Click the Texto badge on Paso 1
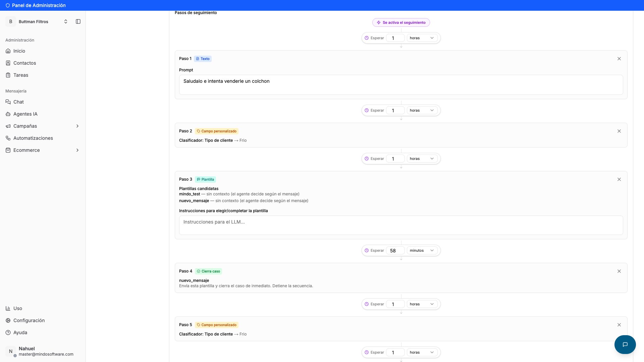This screenshot has height=362, width=644. tap(203, 59)
